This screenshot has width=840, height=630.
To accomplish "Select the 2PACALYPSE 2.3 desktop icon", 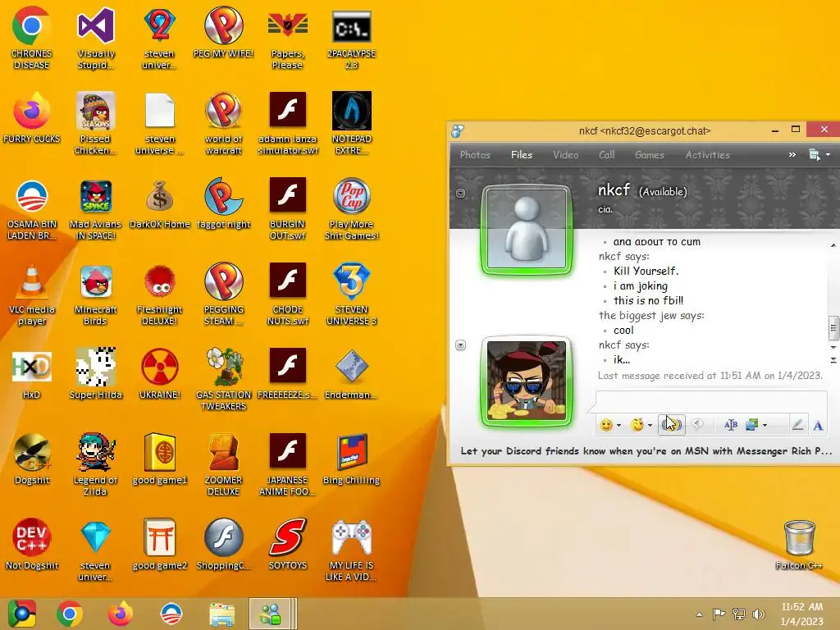I will point(351,39).
